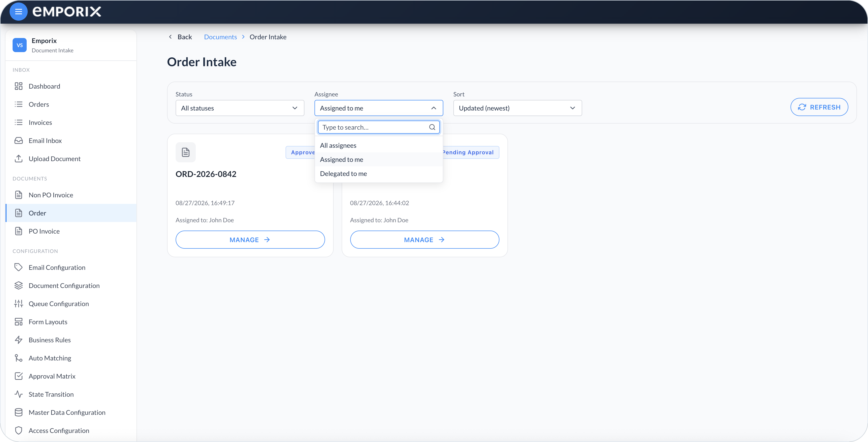Open Non PO Invoice documents

point(71,195)
